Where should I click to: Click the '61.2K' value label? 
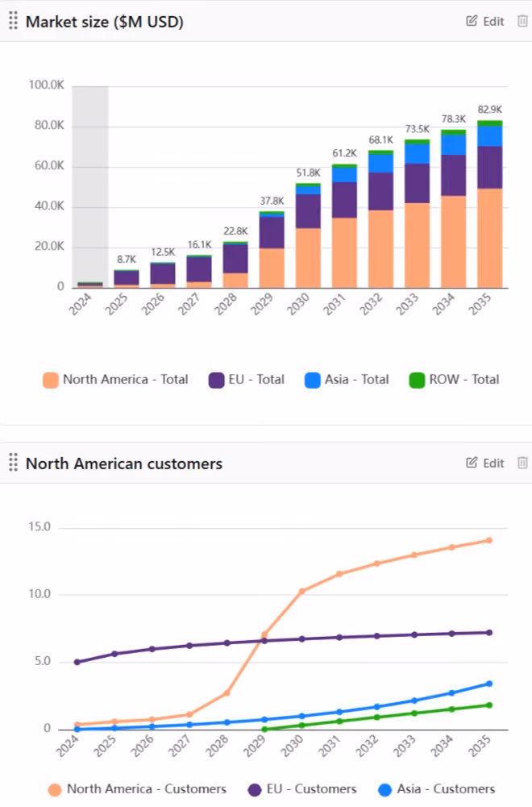click(344, 153)
